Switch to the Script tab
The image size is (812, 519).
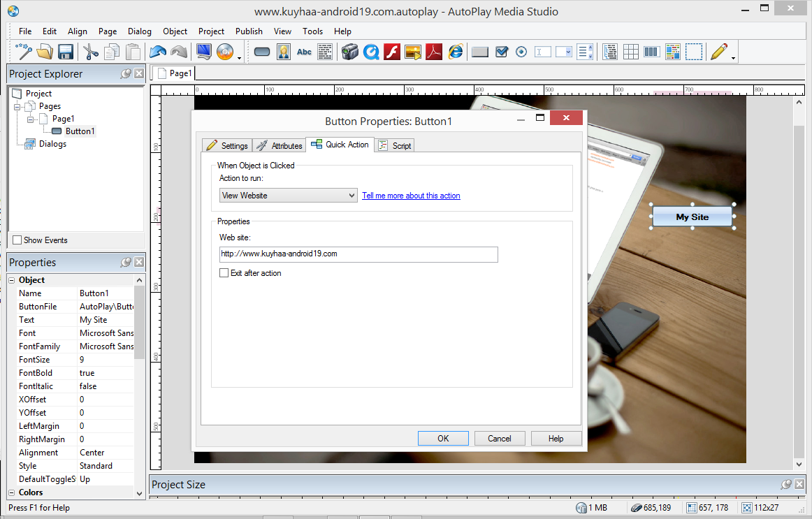point(395,145)
